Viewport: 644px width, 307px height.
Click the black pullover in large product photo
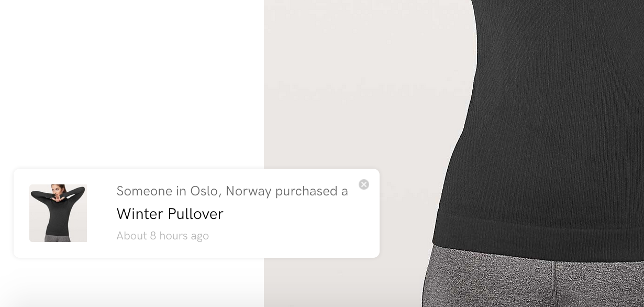pyautogui.click(x=539, y=120)
